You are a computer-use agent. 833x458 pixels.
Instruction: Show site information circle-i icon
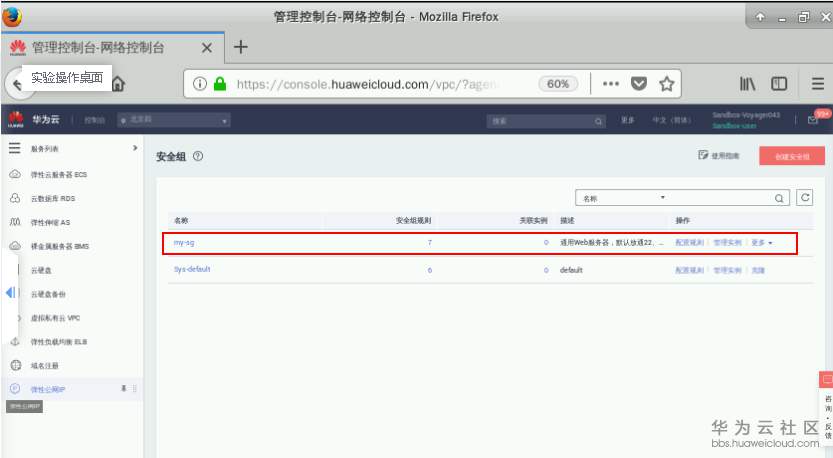tap(200, 83)
